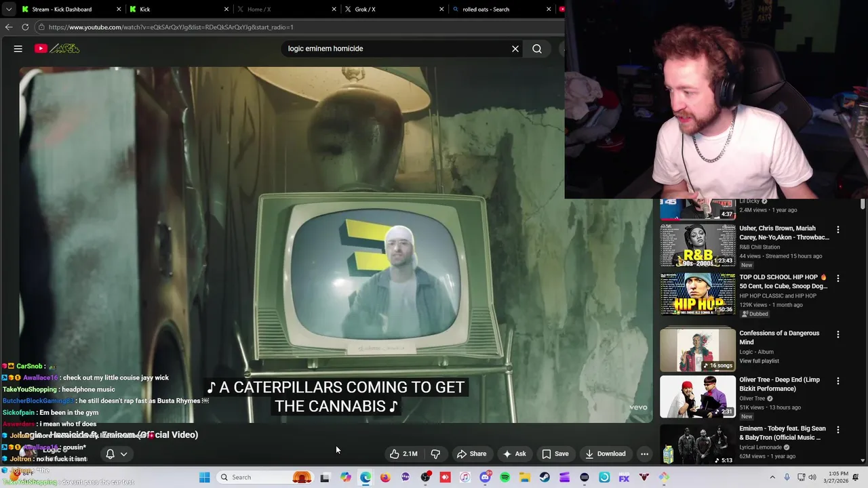Open options for TOP OLD SCHOOL HIP HOP
The image size is (868, 488).
point(838,279)
